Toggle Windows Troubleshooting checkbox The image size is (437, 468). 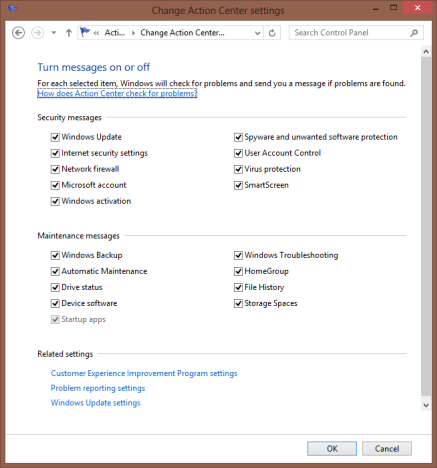tap(238, 255)
